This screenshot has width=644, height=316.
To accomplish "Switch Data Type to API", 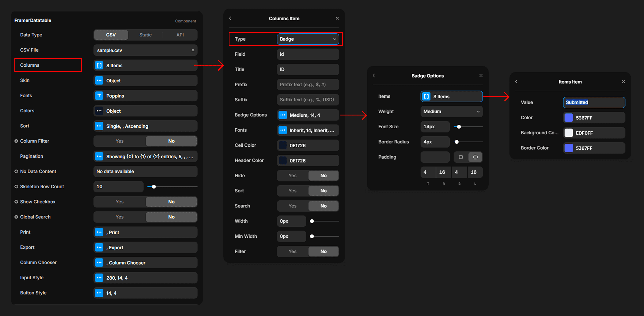I will coord(180,35).
